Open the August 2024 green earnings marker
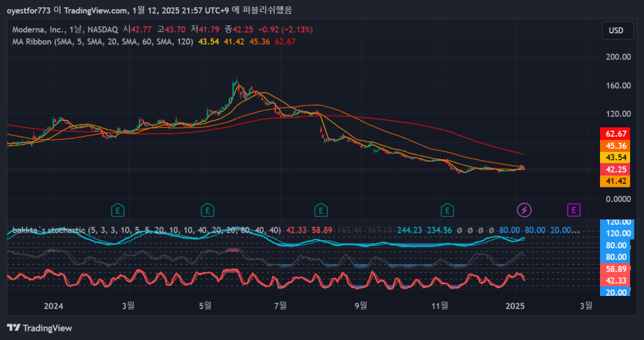Image resolution: width=644 pixels, height=340 pixels. click(x=321, y=211)
